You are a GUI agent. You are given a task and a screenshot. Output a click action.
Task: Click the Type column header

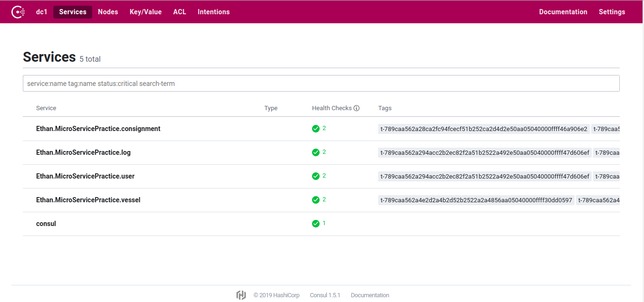tap(271, 108)
